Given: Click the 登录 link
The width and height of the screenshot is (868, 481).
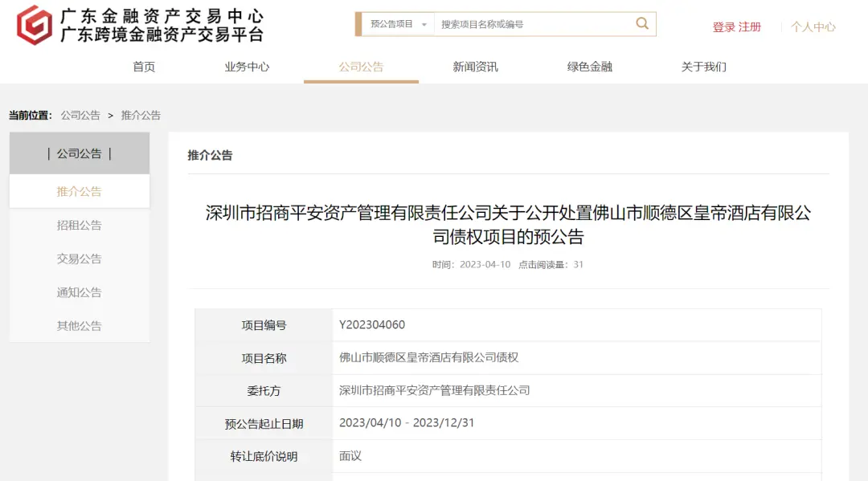Looking at the screenshot, I should tap(723, 27).
